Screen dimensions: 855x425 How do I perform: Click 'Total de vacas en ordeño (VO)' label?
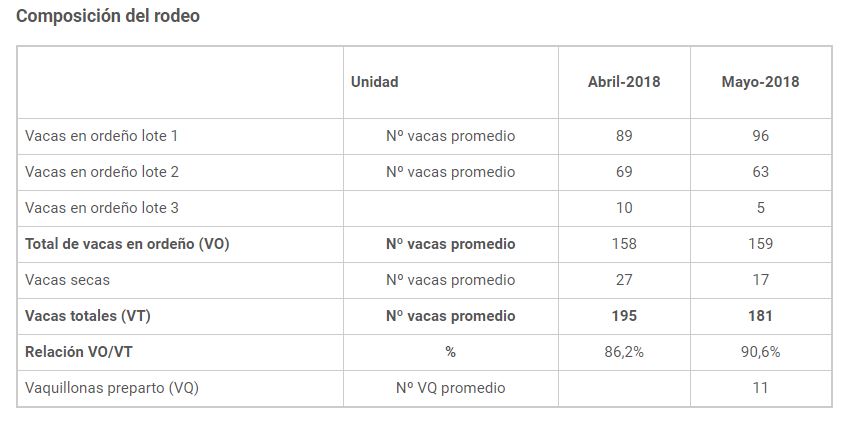(x=127, y=244)
